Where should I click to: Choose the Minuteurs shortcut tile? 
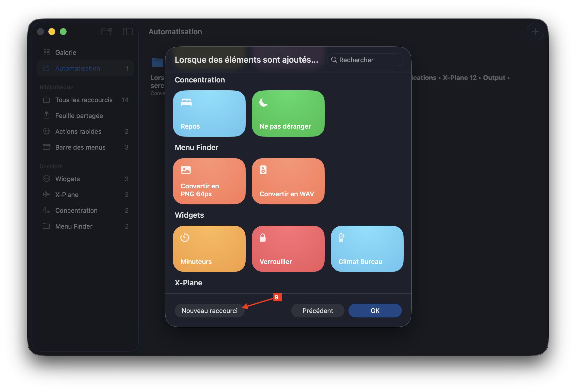(209, 249)
